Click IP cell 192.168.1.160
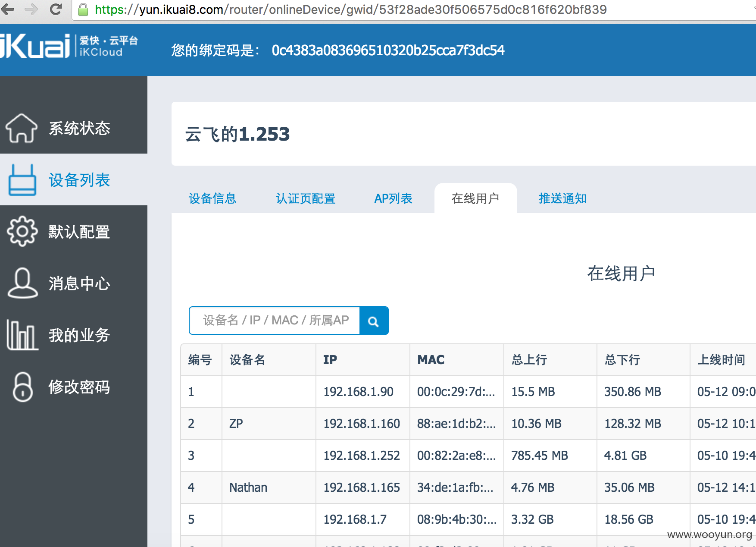The width and height of the screenshot is (756, 547). (362, 424)
